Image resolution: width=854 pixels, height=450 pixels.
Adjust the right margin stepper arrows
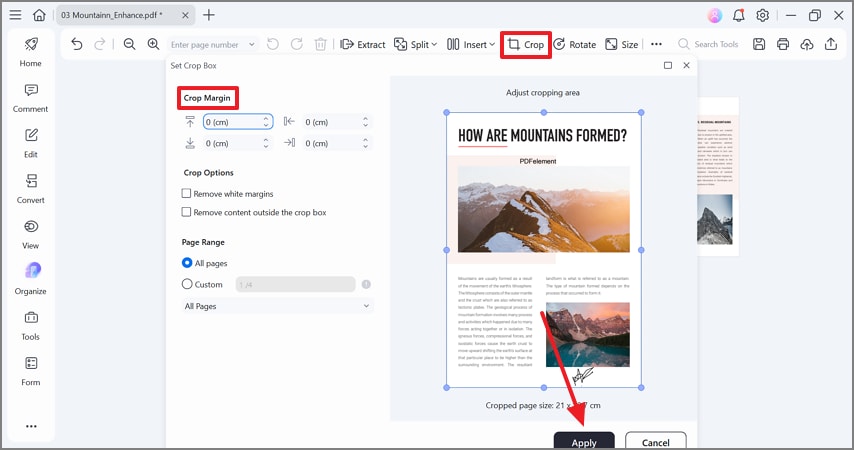click(365, 143)
